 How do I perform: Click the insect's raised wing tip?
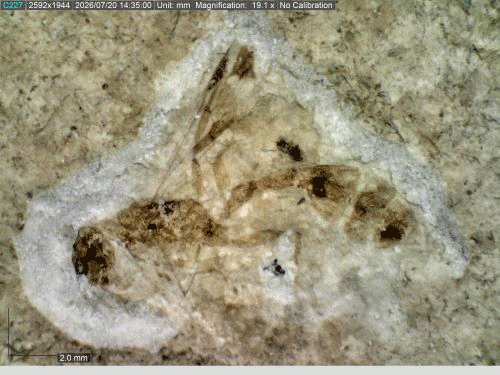coord(244,62)
